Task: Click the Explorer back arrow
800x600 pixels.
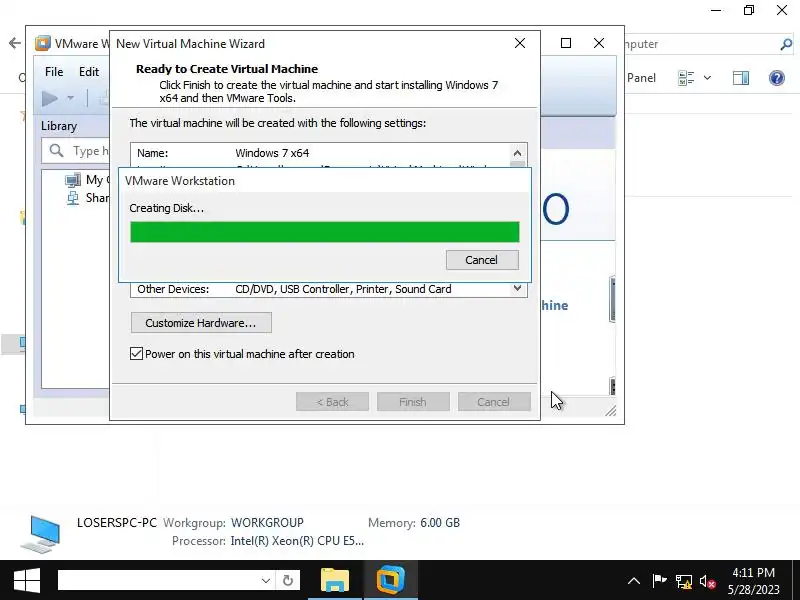Action: tap(14, 43)
